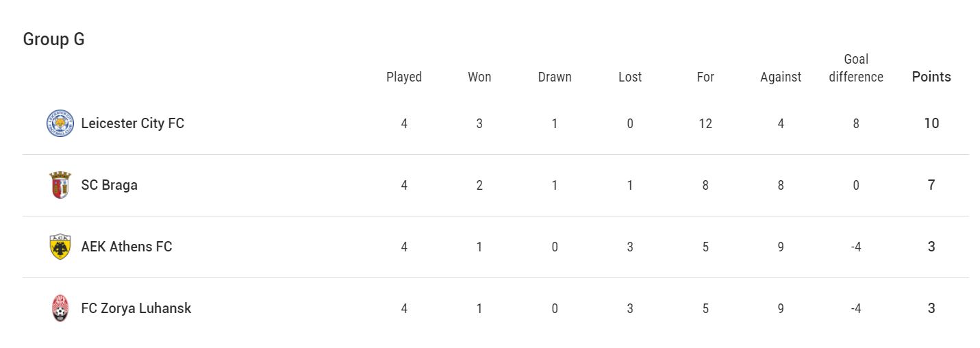Click Leicester City's 12 goals-for value
The height and width of the screenshot is (348, 980).
click(x=705, y=123)
